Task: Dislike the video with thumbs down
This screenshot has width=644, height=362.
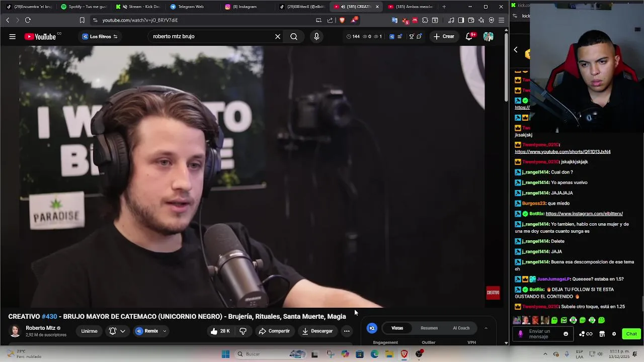Action: point(243,331)
